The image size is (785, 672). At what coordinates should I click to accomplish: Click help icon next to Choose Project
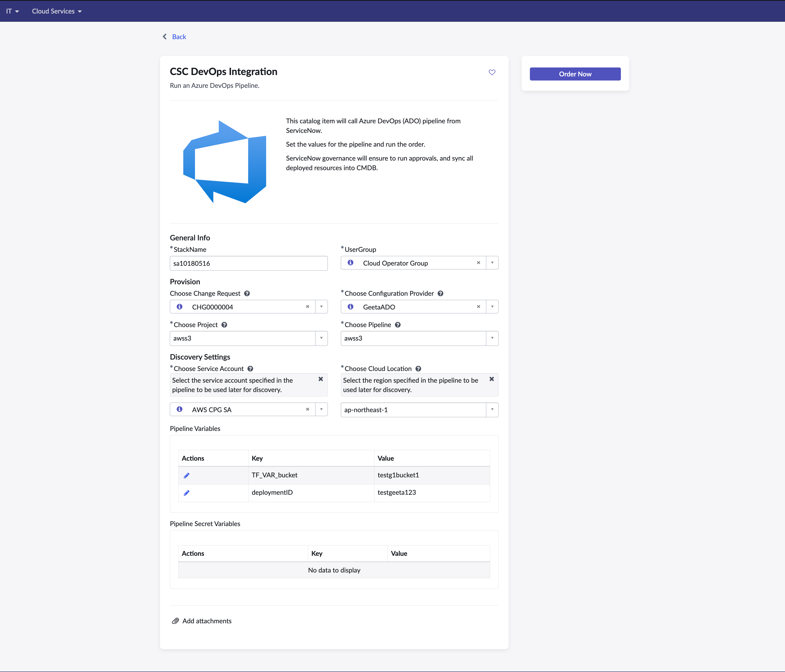pyautogui.click(x=224, y=325)
